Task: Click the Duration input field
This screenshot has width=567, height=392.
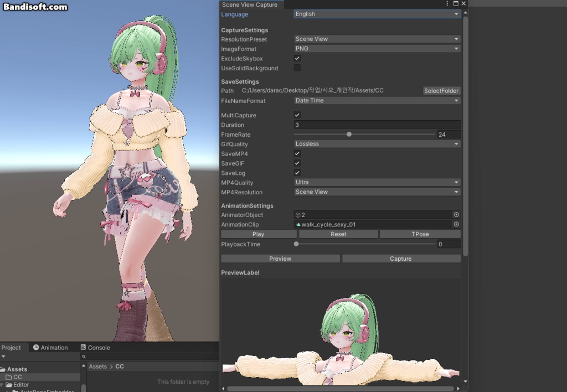Action: [x=377, y=125]
